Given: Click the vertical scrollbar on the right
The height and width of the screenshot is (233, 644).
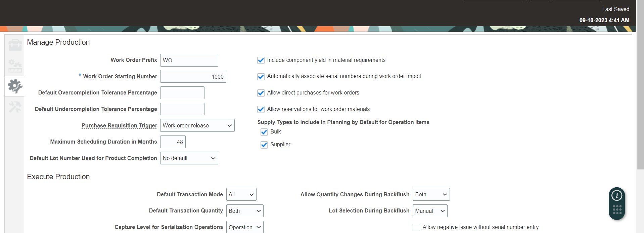Looking at the screenshot, I should point(639,101).
